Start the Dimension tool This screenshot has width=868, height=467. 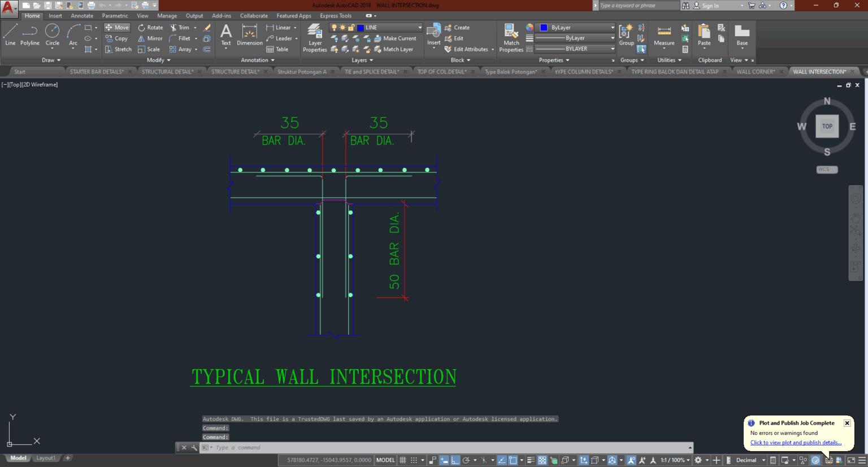coord(249,38)
